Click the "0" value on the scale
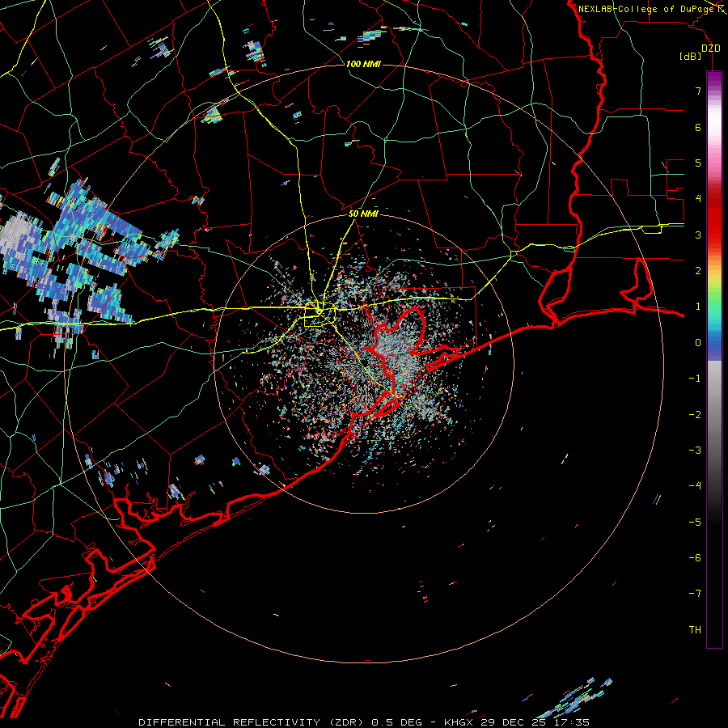 (x=698, y=343)
